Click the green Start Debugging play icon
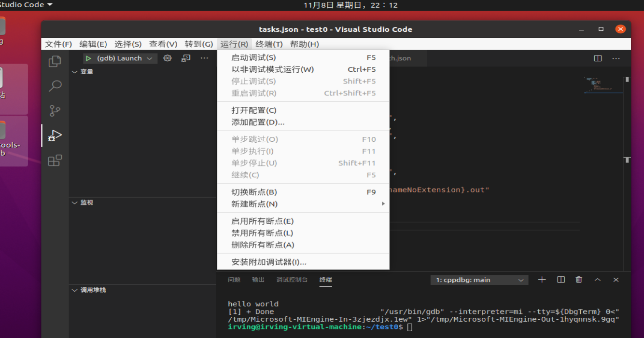 88,58
